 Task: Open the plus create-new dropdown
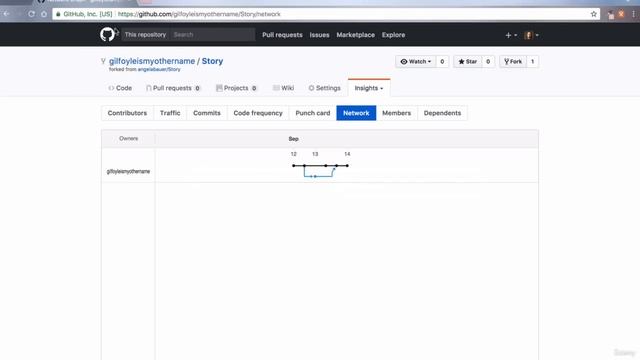[x=511, y=35]
